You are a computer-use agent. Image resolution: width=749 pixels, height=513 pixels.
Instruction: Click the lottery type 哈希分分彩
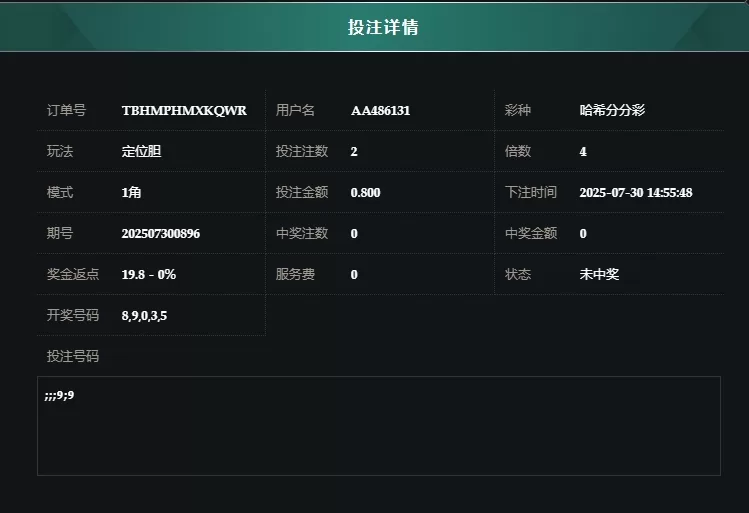click(612, 110)
